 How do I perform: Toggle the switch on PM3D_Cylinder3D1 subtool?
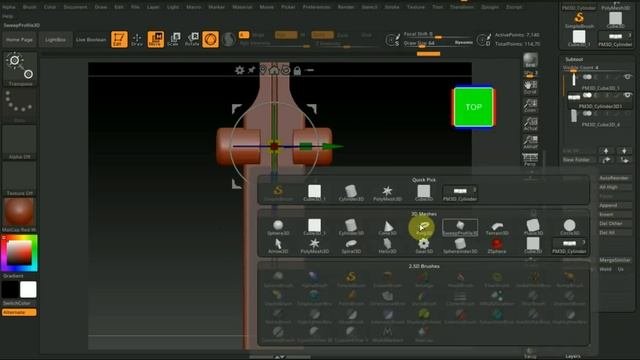pyautogui.click(x=587, y=95)
